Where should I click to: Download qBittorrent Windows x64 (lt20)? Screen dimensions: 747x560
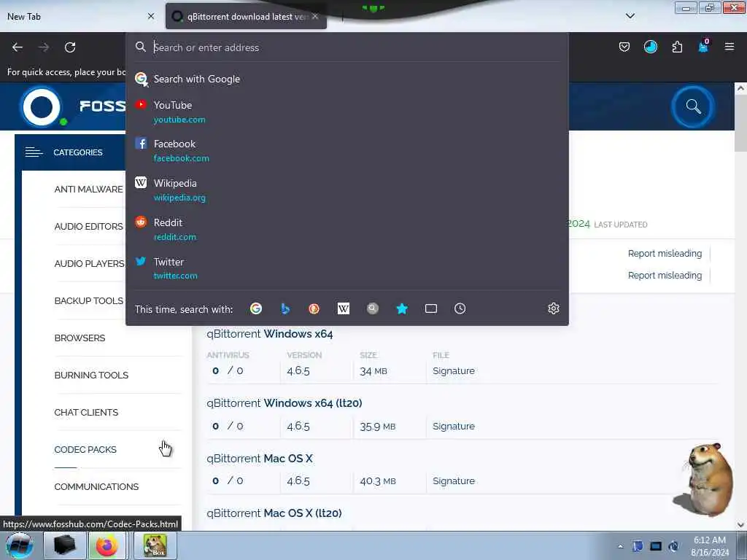pyautogui.click(x=285, y=403)
